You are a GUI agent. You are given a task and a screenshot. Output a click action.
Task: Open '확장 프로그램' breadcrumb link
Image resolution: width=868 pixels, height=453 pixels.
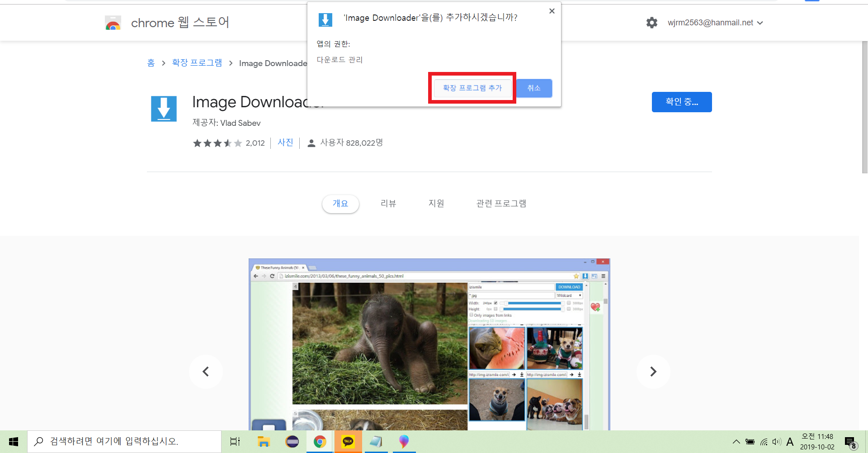(197, 63)
